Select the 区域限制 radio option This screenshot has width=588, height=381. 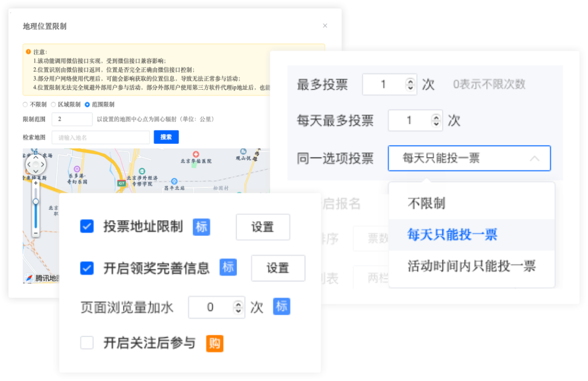(x=53, y=105)
